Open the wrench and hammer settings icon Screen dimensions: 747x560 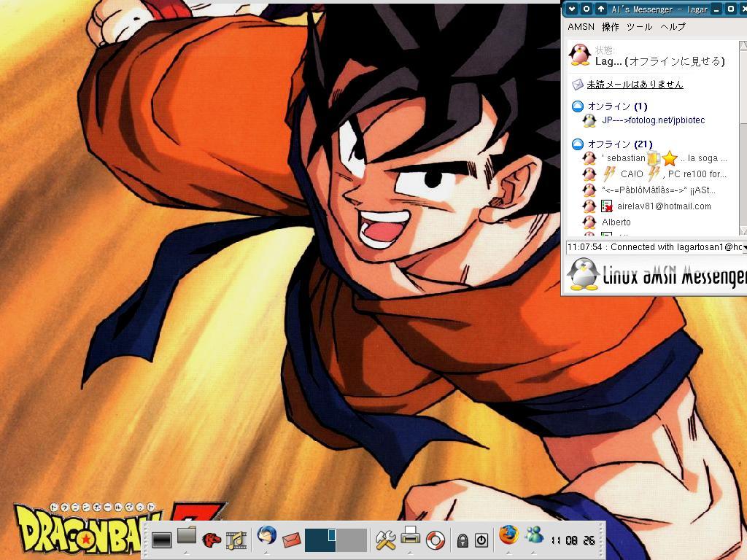tap(385, 540)
